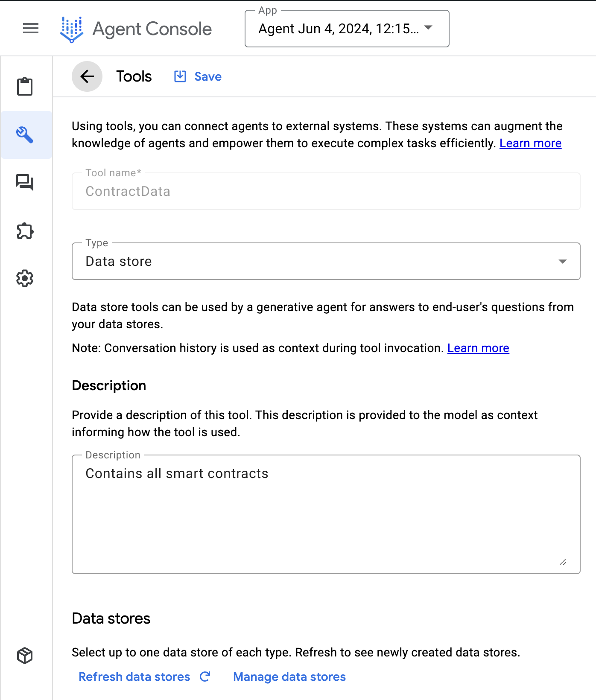
Task: Go back using the arrow button
Action: tap(87, 76)
